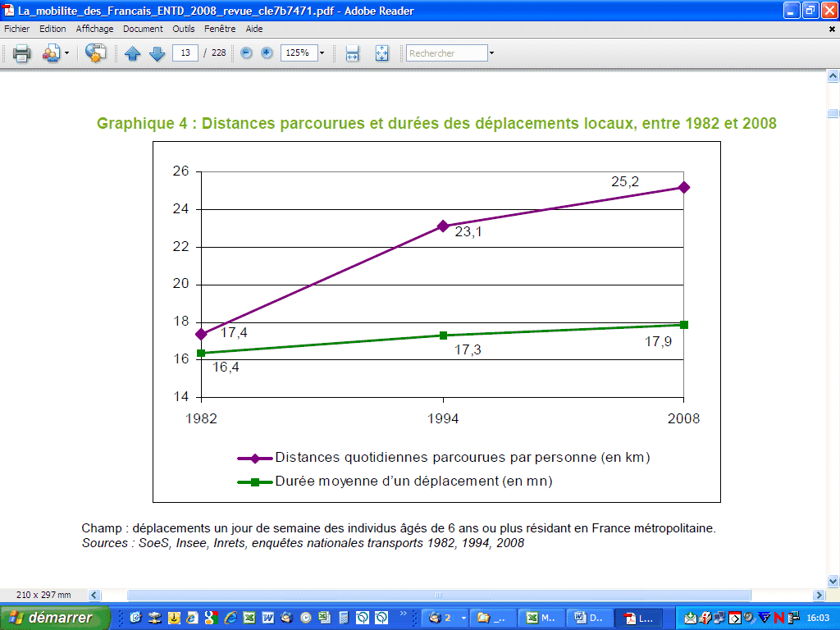Open the Fichier menu
840x630 pixels.
(x=16, y=29)
